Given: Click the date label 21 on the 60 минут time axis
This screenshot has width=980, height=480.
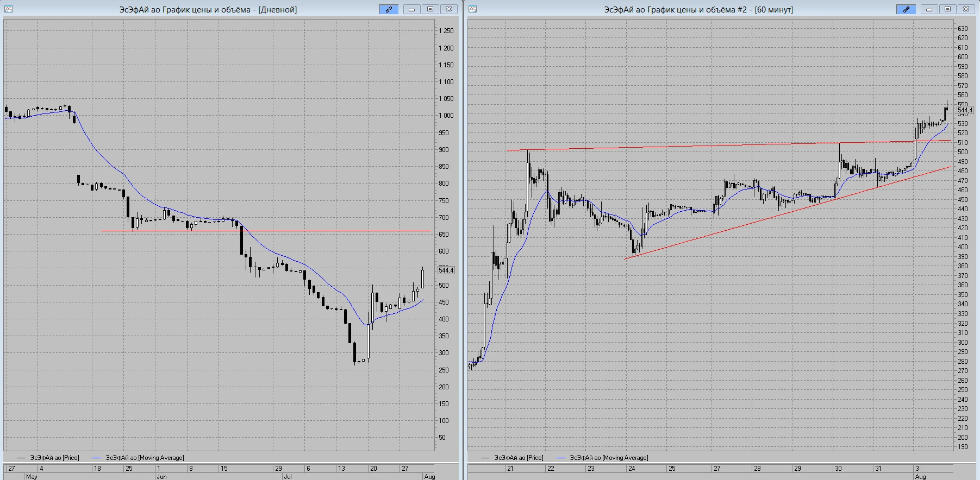Looking at the screenshot, I should (510, 469).
